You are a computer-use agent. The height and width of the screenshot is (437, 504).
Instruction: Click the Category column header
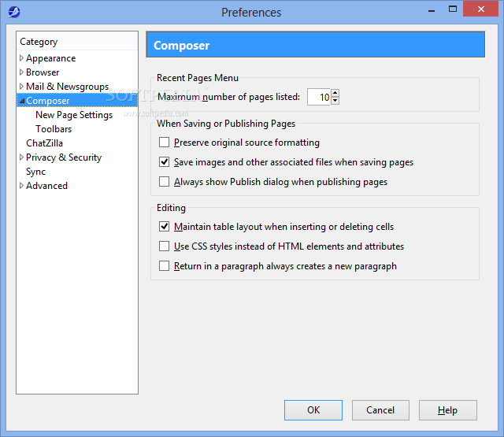coord(77,42)
